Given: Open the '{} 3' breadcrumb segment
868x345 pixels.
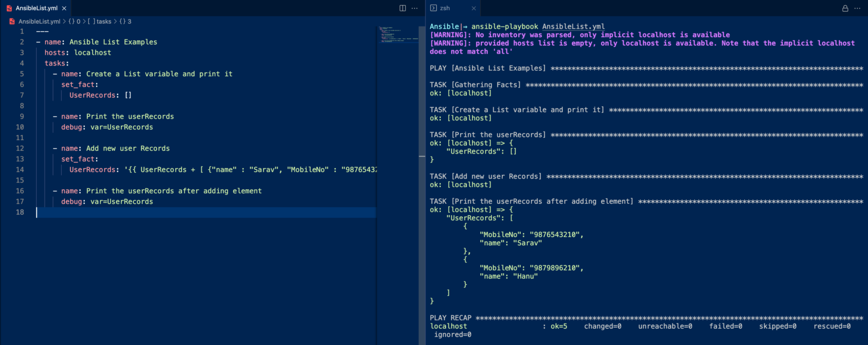Looking at the screenshot, I should pyautogui.click(x=125, y=21).
